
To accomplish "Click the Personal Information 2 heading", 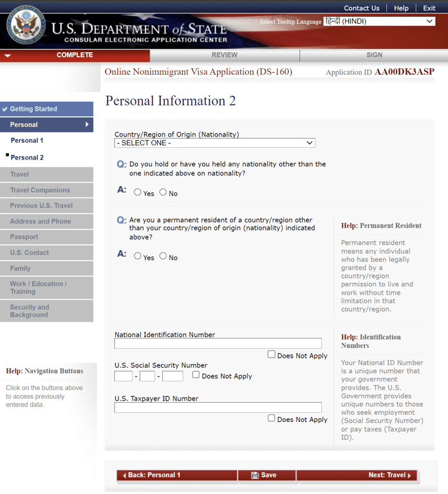I will tap(171, 101).
